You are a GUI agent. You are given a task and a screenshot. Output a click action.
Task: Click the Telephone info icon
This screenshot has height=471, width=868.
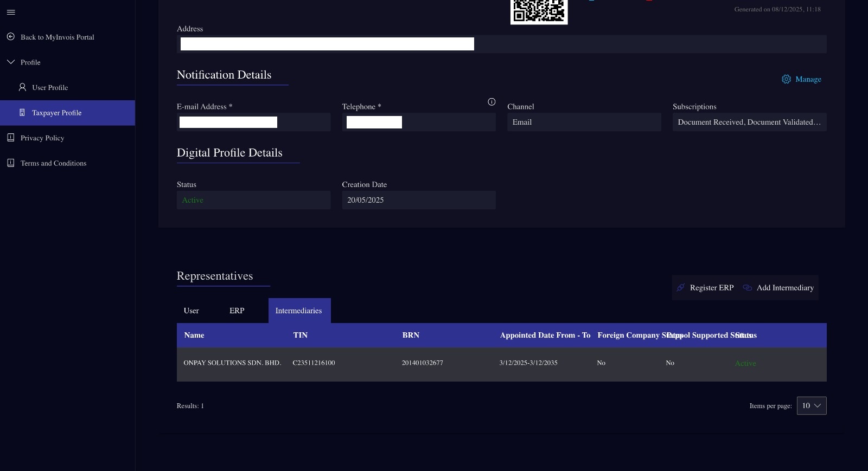(492, 102)
